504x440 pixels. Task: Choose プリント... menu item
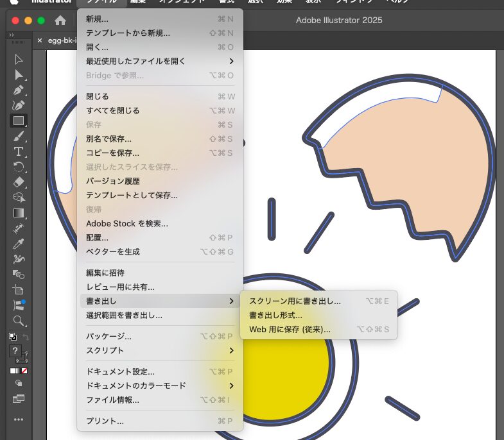click(160, 421)
